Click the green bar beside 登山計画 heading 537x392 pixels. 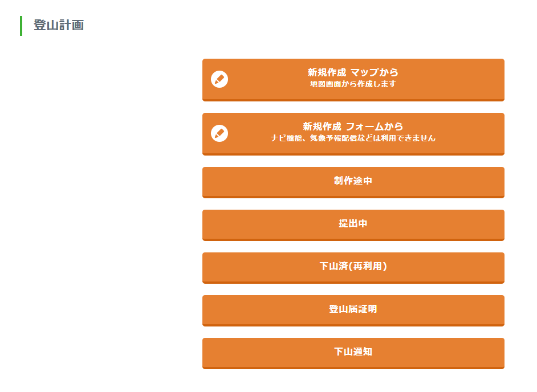21,26
